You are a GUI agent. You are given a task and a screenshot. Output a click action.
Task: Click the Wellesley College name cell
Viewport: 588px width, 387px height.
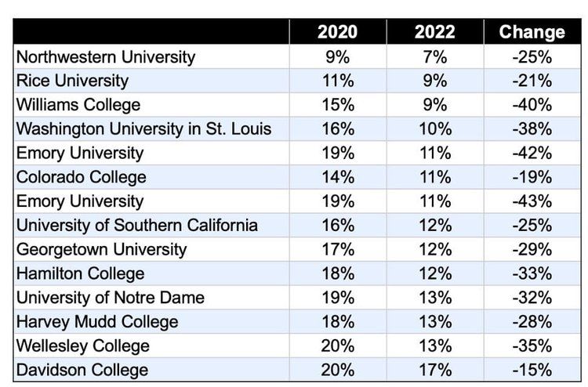click(x=151, y=345)
